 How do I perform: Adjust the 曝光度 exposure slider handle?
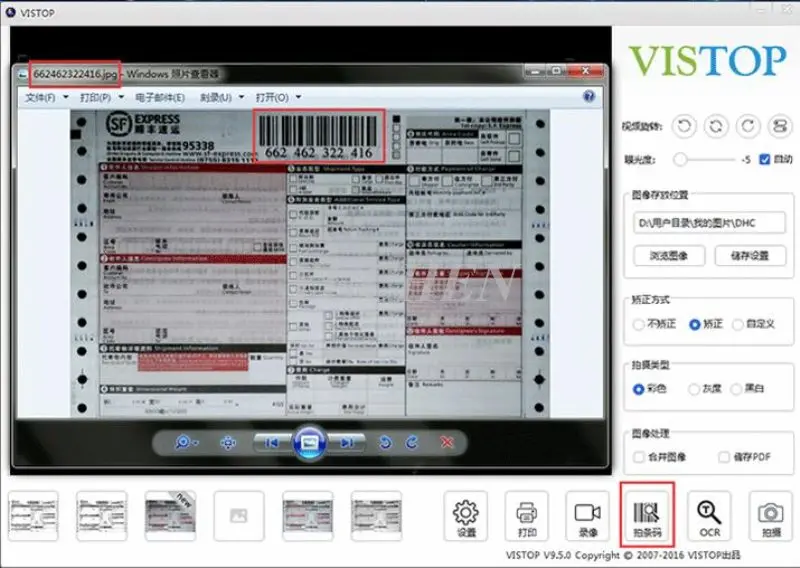679,159
